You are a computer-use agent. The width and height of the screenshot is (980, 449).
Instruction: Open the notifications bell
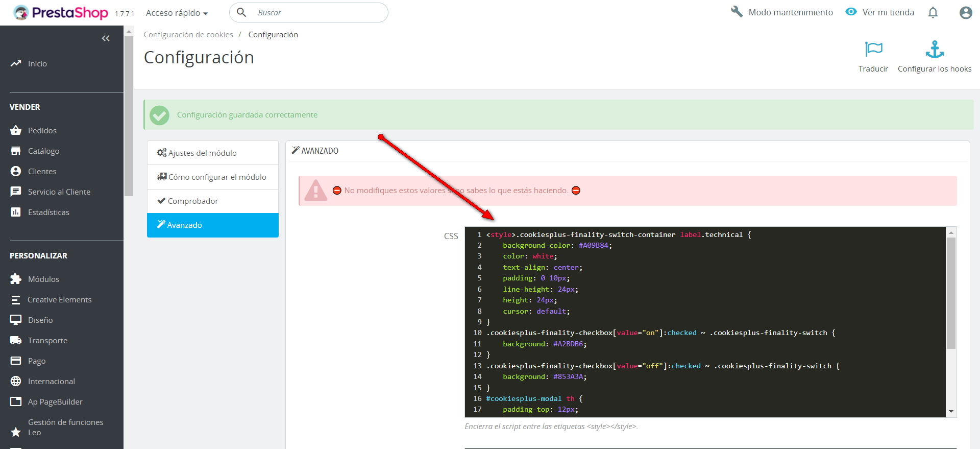(933, 12)
